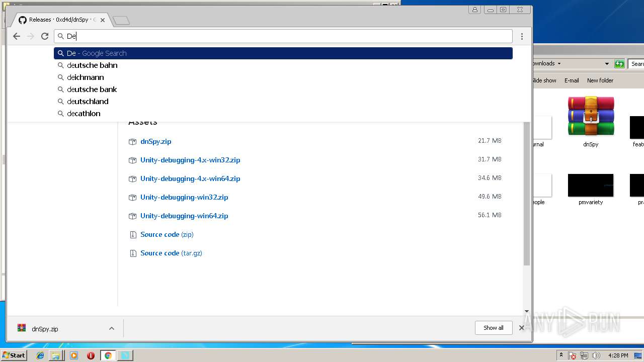Open Windows Explorer from taskbar
The height and width of the screenshot is (362, 644).
pyautogui.click(x=56, y=355)
